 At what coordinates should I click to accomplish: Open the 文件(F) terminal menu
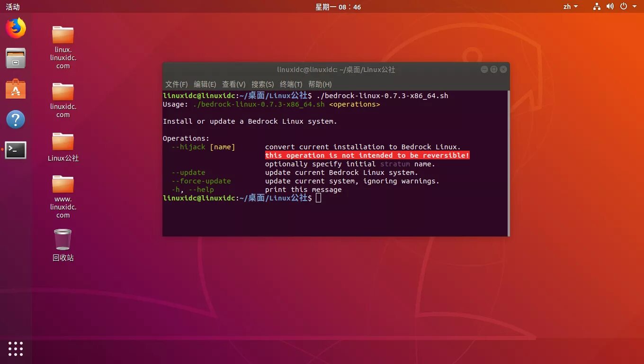coord(177,84)
